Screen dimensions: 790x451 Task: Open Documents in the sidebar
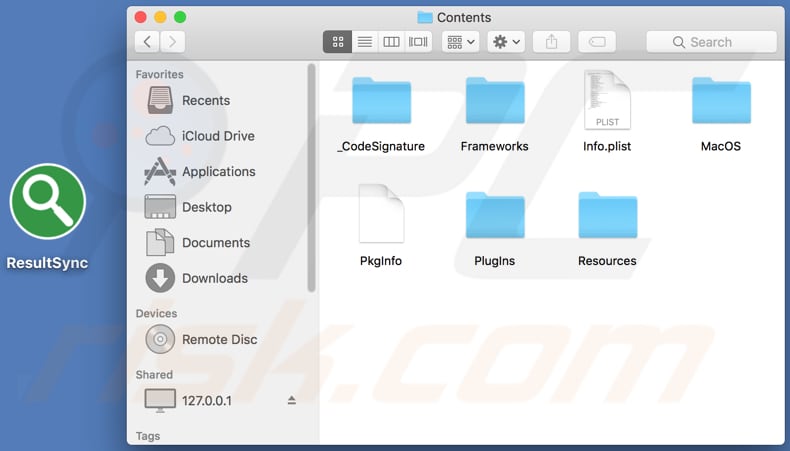coord(217,243)
